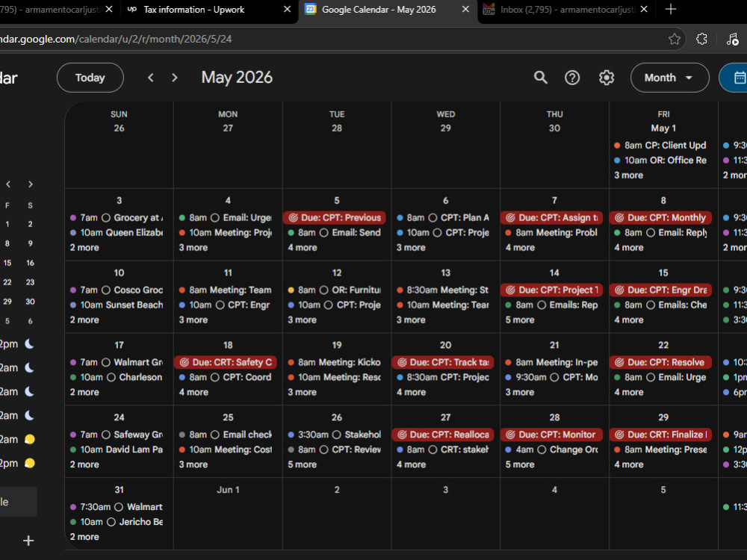Open Due: CPT: Engr Dra task on May 15
Image resolution: width=747 pixels, height=560 pixels.
pos(660,290)
